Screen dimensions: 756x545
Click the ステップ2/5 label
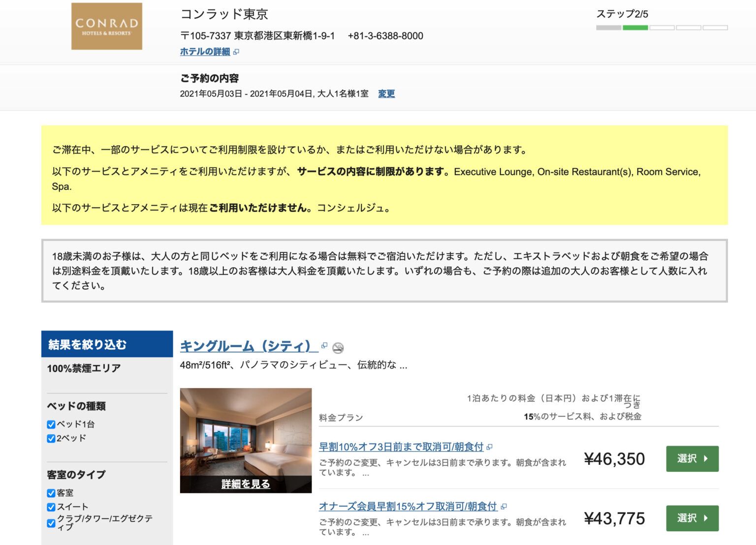coord(622,14)
